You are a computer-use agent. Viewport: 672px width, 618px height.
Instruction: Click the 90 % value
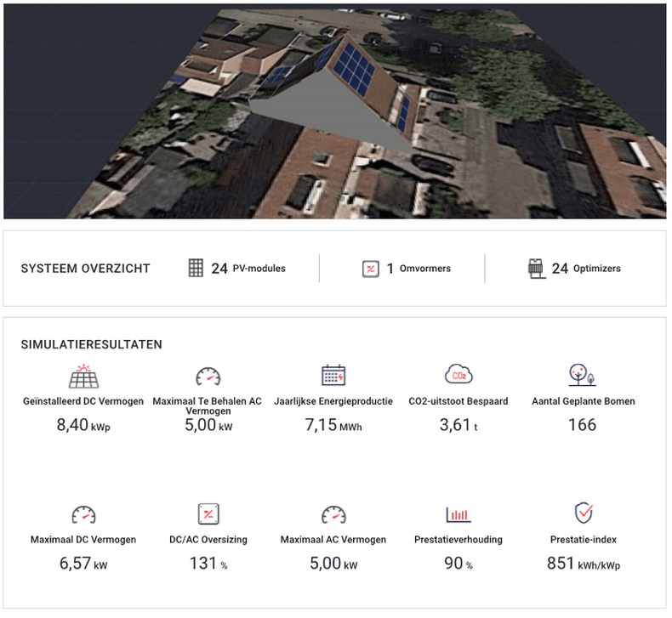click(x=459, y=564)
